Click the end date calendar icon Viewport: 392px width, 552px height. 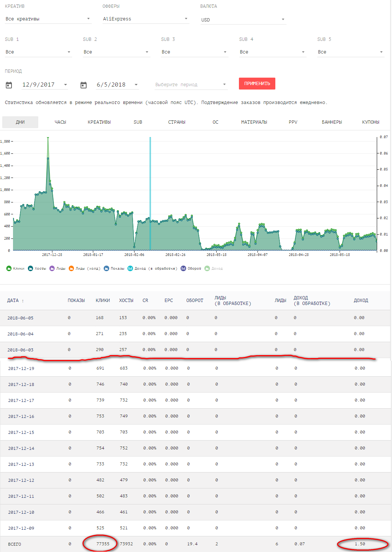click(x=84, y=85)
